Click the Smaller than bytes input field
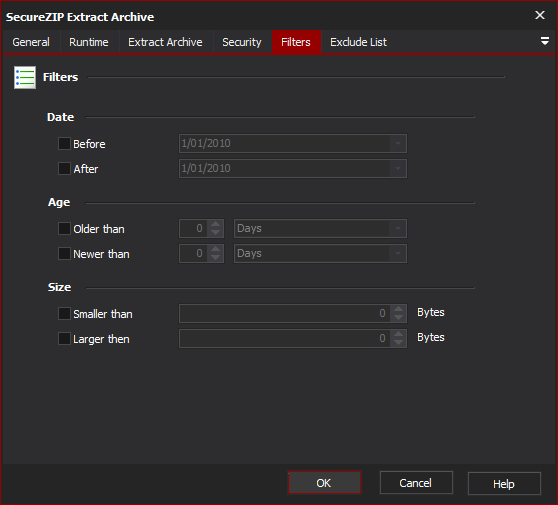 (285, 314)
